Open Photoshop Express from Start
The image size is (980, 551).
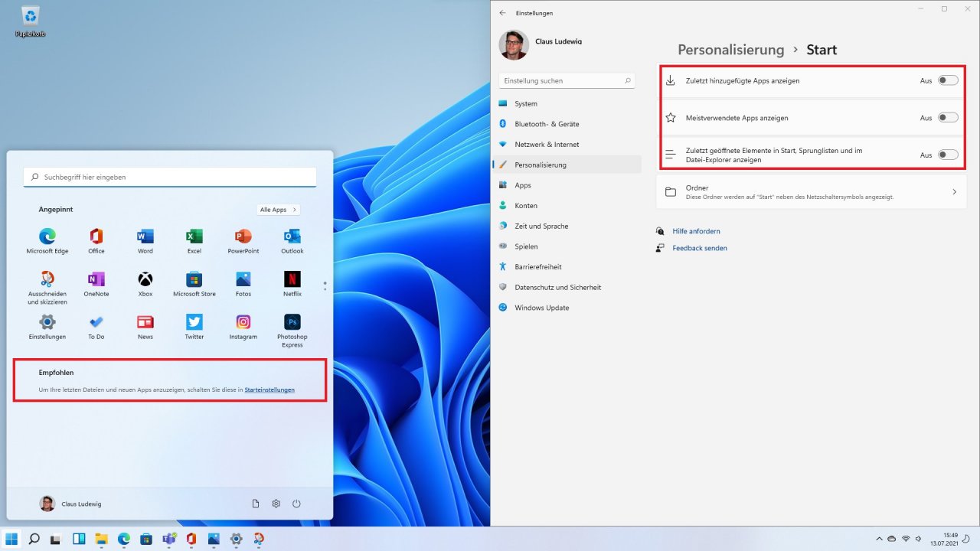(x=292, y=331)
